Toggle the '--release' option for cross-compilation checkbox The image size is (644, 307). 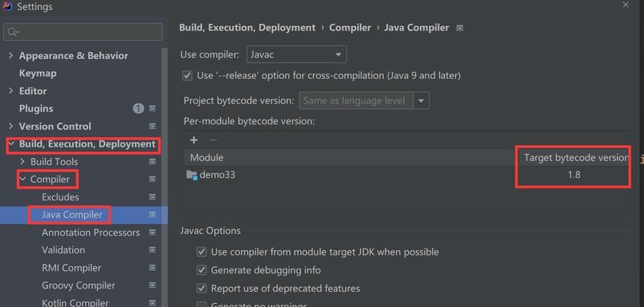click(x=187, y=75)
